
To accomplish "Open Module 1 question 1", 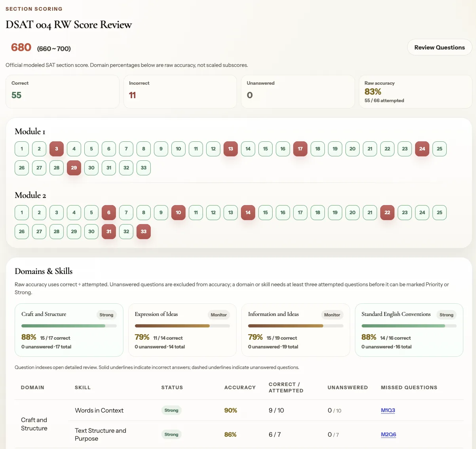I will [x=22, y=149].
